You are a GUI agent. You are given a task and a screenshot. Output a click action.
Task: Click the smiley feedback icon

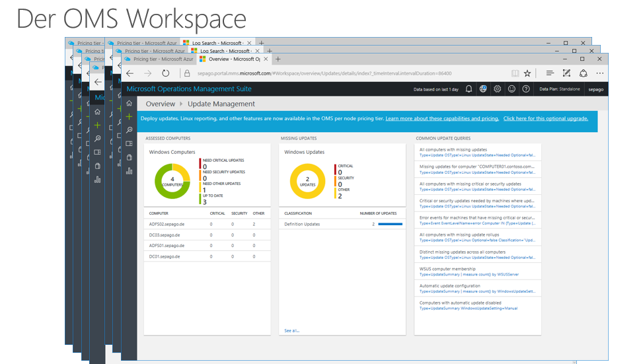(x=511, y=89)
